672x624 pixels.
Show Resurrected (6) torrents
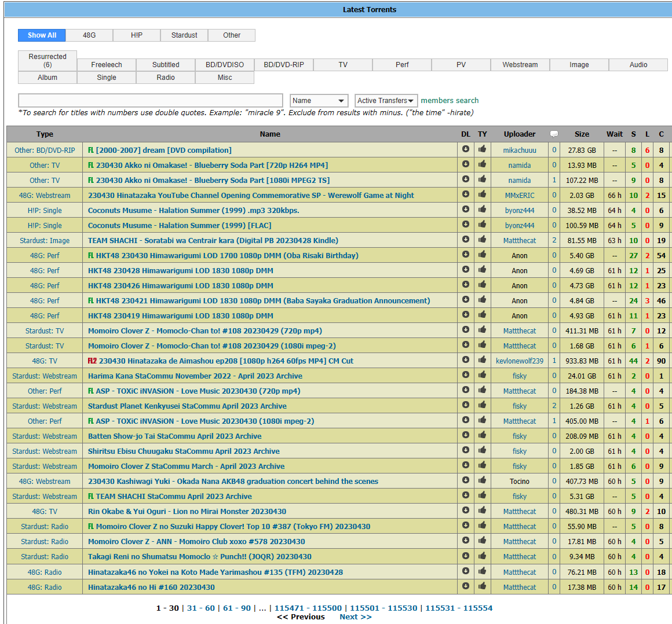pyautogui.click(x=48, y=60)
